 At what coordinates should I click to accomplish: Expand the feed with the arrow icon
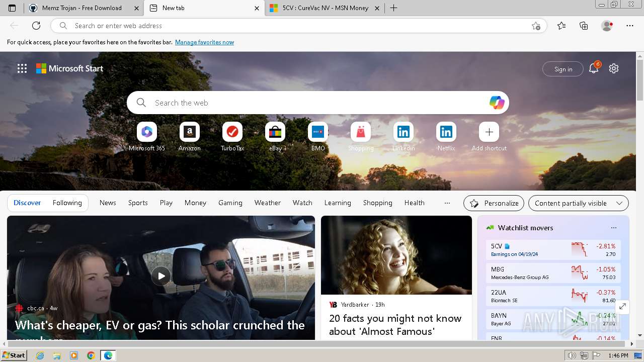pos(622,306)
